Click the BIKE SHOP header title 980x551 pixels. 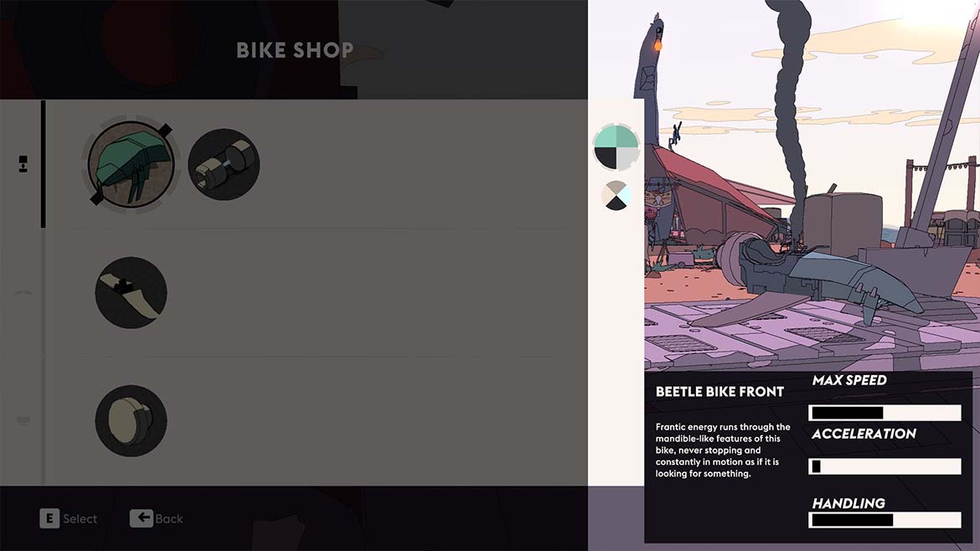pyautogui.click(x=294, y=50)
